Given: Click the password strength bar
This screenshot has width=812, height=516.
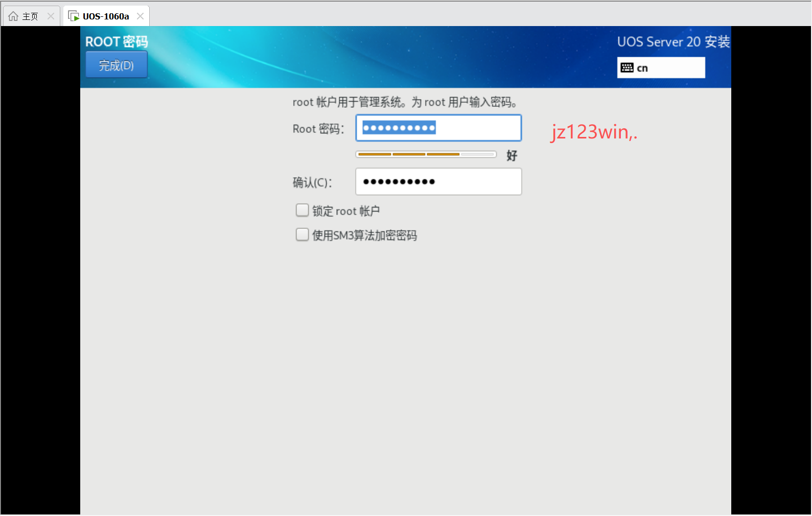Looking at the screenshot, I should [426, 154].
